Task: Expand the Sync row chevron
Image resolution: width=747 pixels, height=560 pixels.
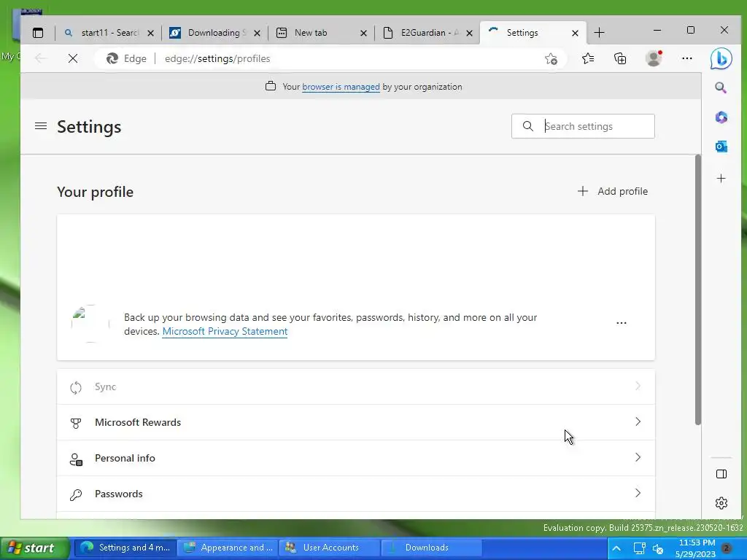Action: point(638,386)
